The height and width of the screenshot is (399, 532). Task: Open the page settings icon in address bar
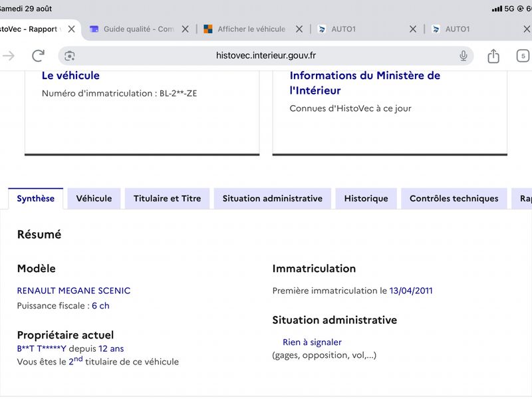pos(70,56)
